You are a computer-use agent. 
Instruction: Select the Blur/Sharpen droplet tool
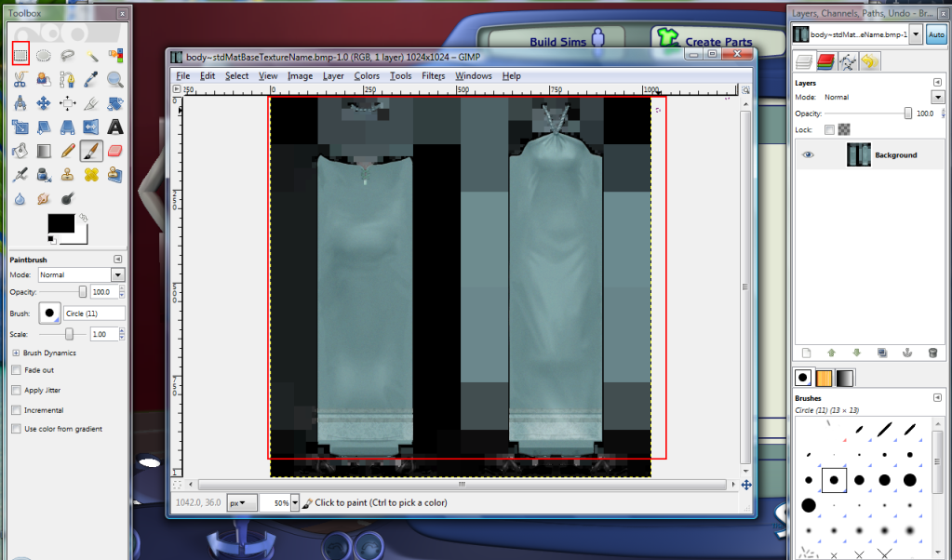pos(20,198)
